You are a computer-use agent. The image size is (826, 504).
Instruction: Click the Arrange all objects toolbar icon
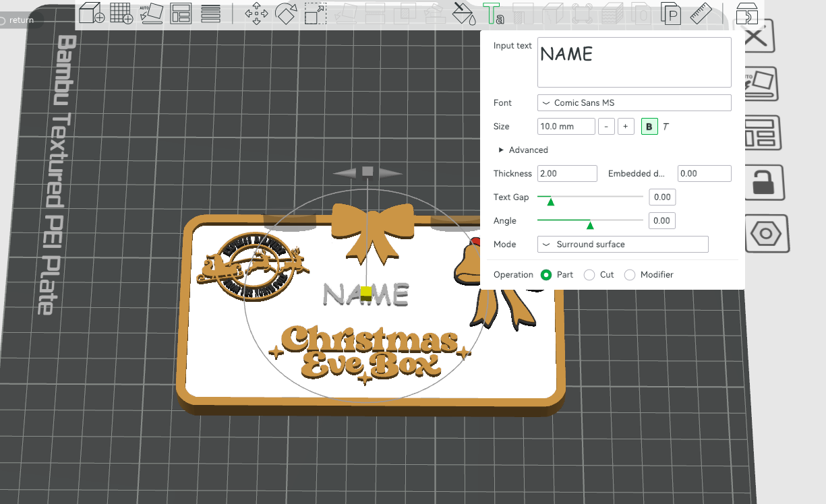(x=181, y=13)
